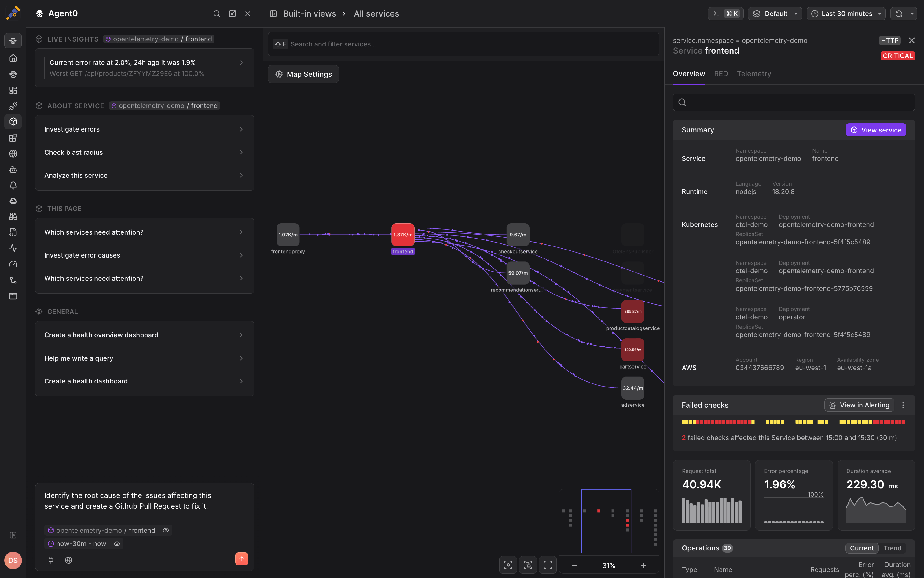Open the services cube icon in sidebar
The image size is (924, 578).
13,122
